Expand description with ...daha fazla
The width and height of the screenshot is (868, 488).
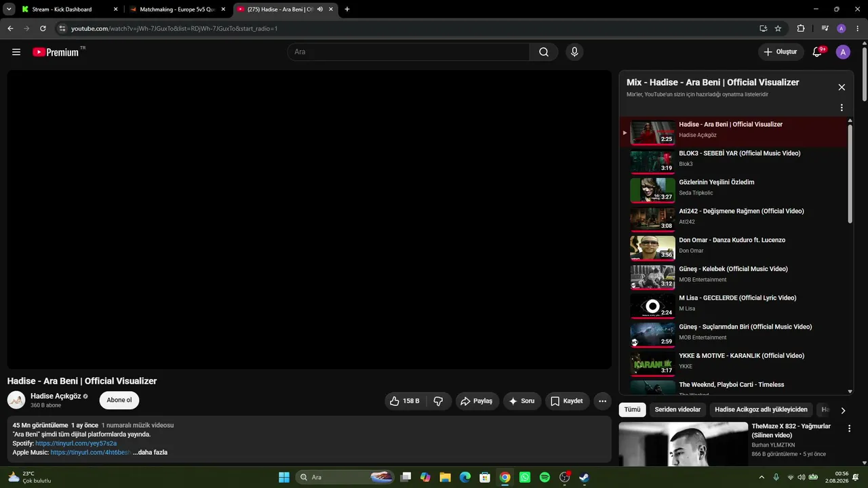[151, 452]
